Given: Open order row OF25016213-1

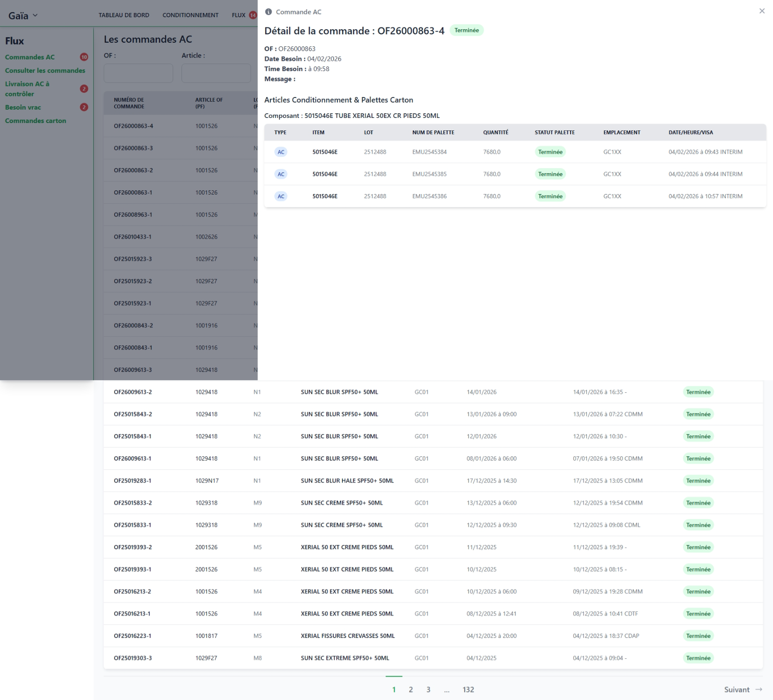Looking at the screenshot, I should pyautogui.click(x=433, y=614).
